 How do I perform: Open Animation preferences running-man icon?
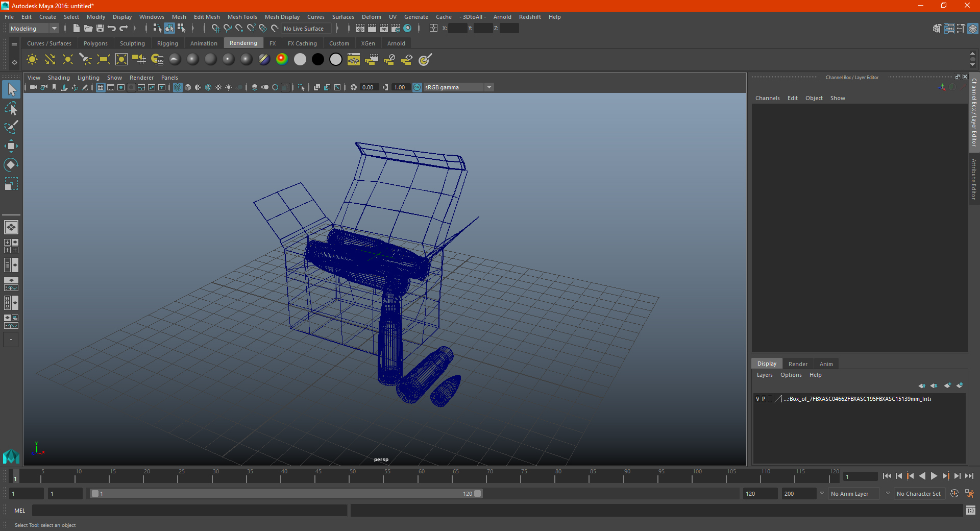(x=969, y=494)
